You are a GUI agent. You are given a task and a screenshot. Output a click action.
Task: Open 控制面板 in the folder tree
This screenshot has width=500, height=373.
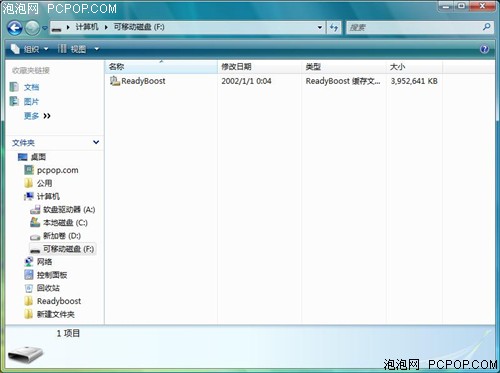tap(52, 275)
